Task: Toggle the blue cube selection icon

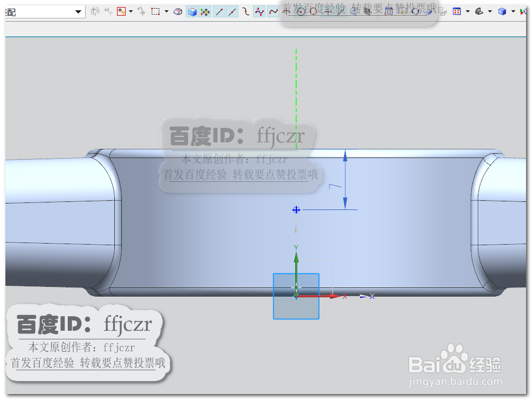Action: [192, 12]
